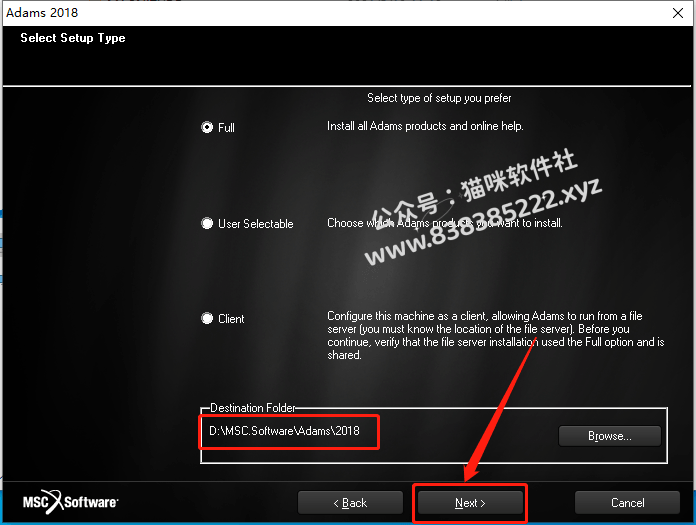Click the Browse... button for destination folder
The height and width of the screenshot is (525, 696).
609,436
